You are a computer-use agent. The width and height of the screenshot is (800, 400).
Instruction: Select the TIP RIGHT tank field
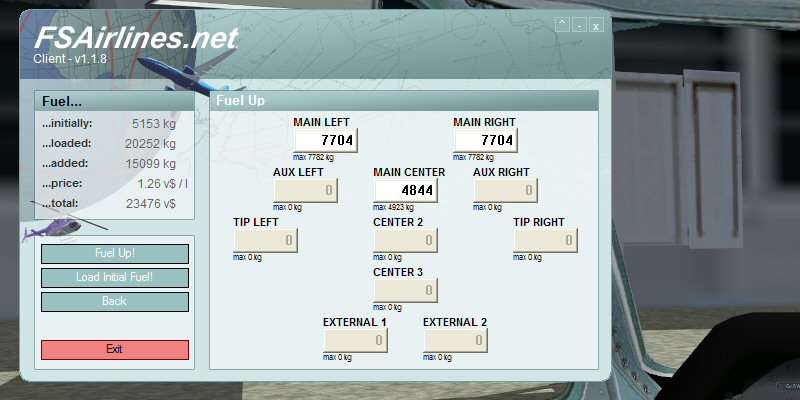click(x=546, y=240)
